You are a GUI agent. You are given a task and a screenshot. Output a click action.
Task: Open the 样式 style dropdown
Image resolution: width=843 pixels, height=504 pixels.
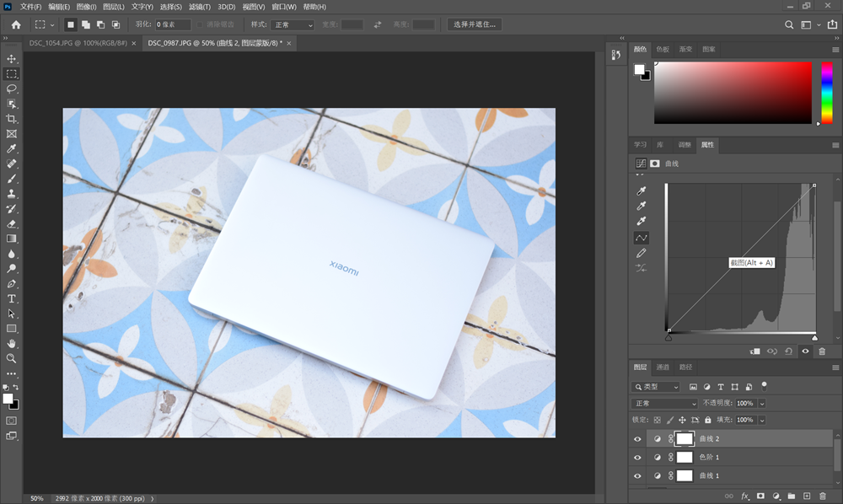[x=293, y=25]
